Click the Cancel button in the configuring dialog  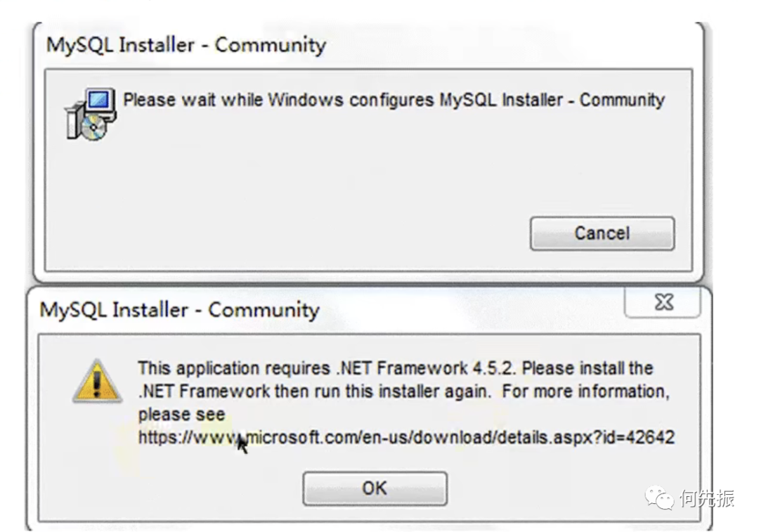pyautogui.click(x=602, y=233)
